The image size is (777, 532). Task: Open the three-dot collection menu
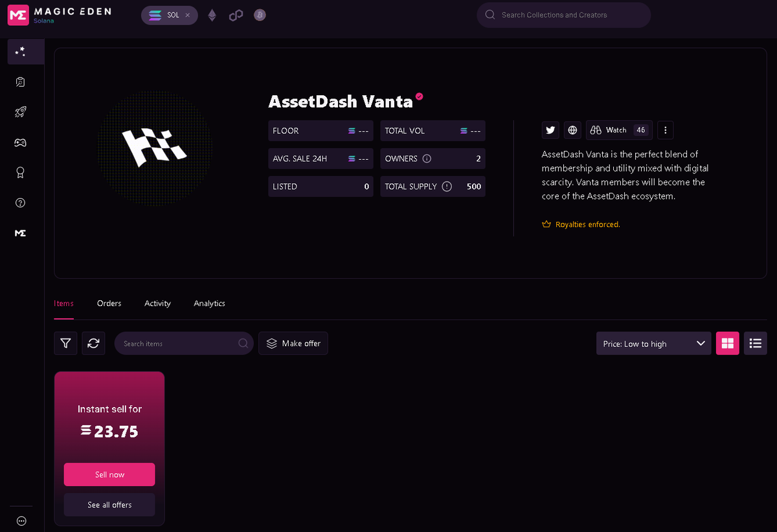(x=666, y=130)
